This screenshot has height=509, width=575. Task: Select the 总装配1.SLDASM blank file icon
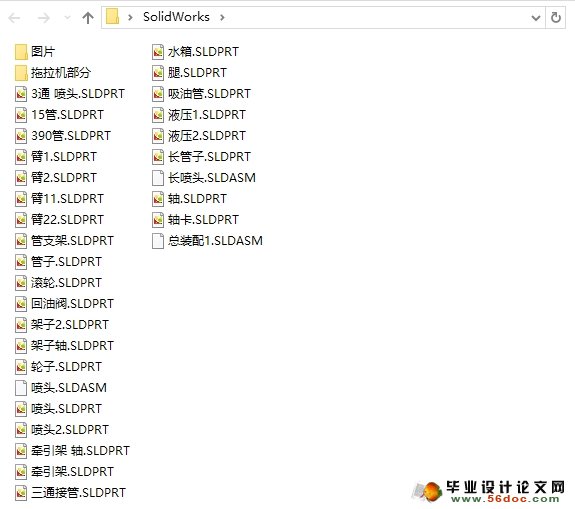[158, 241]
